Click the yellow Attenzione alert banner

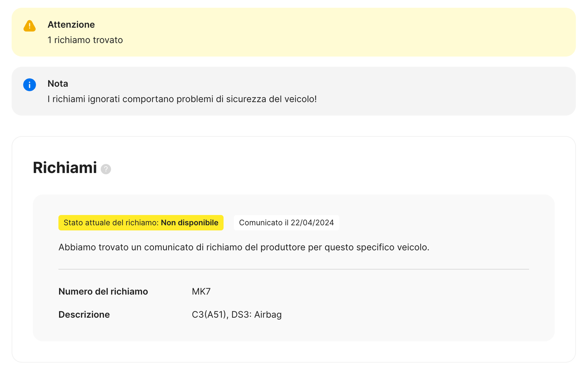tap(342, 32)
